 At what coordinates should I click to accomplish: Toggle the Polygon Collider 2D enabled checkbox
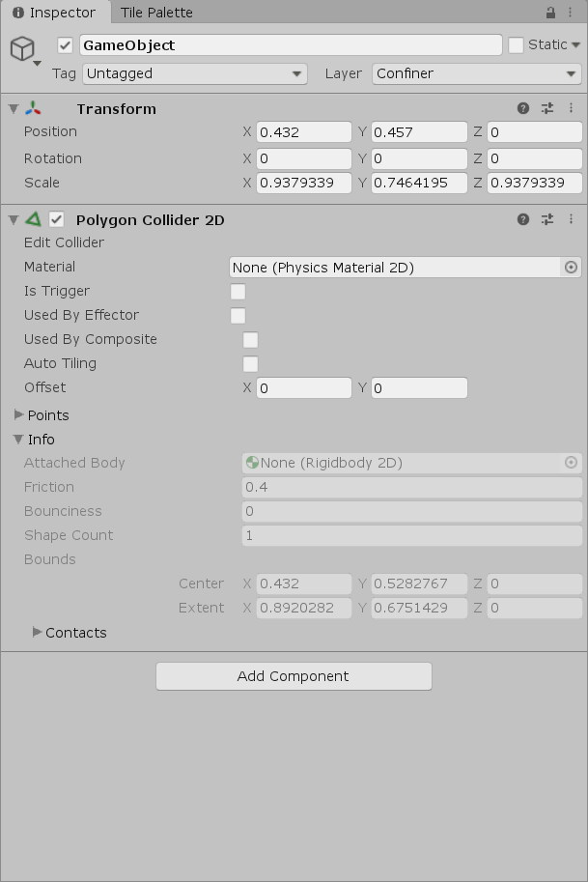coord(55,219)
